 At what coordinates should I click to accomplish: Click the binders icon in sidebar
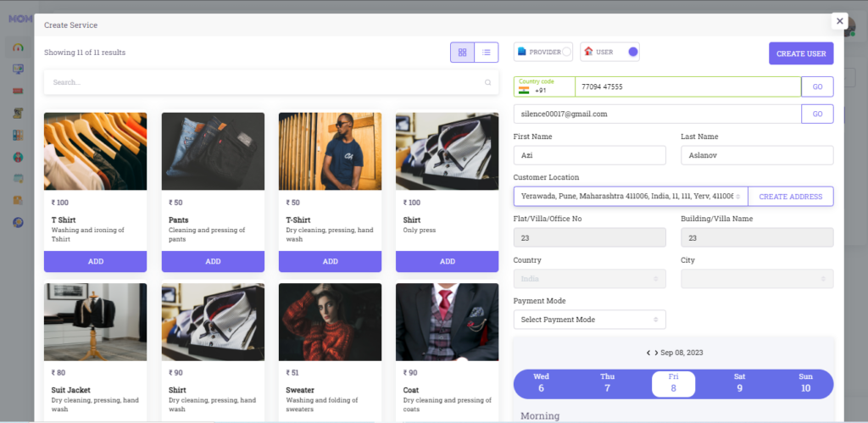tap(19, 135)
